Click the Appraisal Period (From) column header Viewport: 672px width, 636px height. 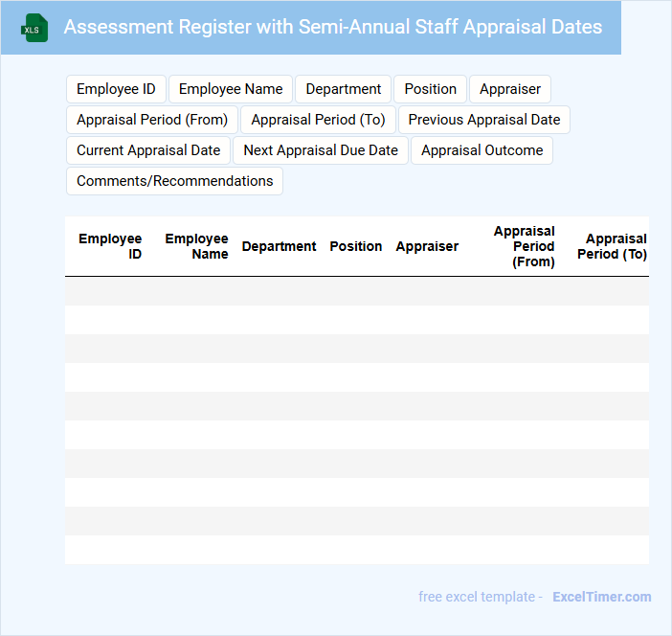[x=524, y=246]
